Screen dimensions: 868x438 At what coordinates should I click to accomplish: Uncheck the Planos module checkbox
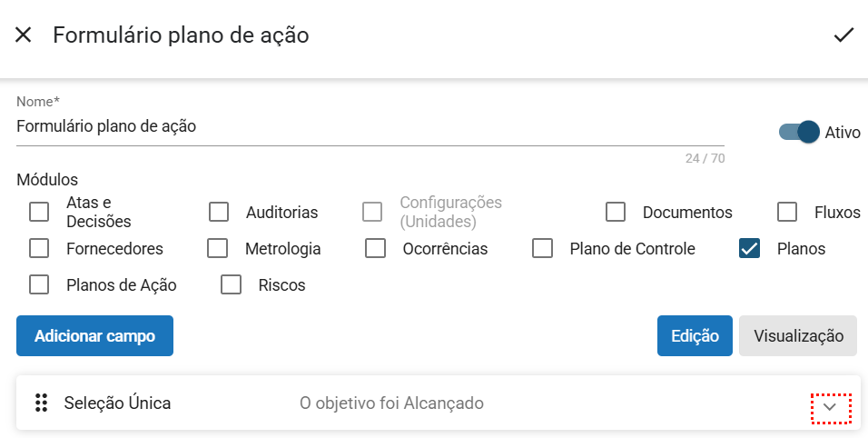coord(749,248)
